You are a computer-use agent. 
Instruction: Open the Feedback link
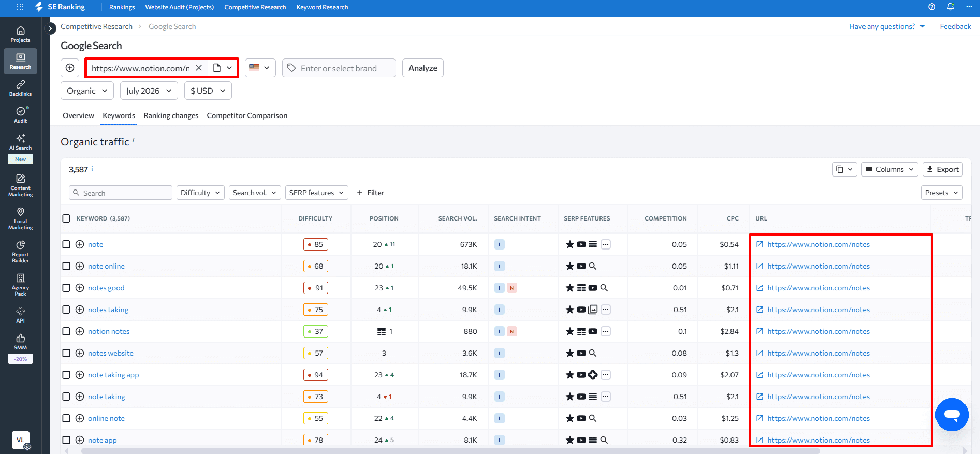tap(955, 26)
